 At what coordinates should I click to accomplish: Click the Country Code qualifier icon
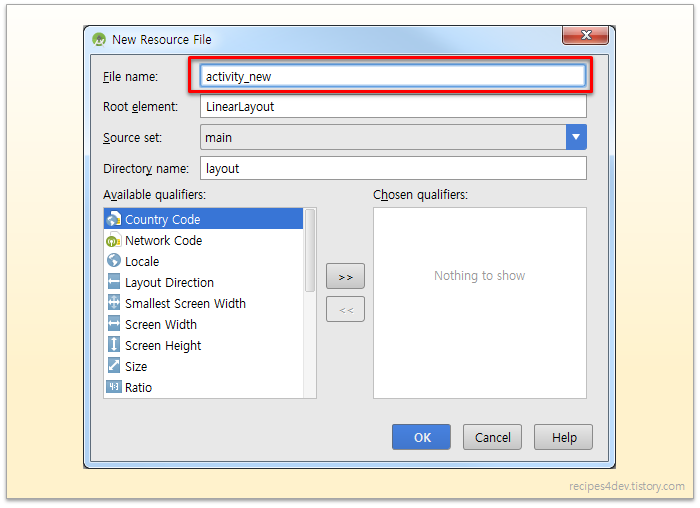pos(113,219)
